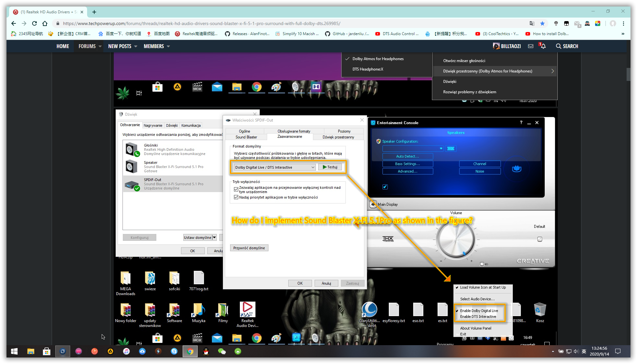Click the page vertical scrollbar thumb

(628, 74)
